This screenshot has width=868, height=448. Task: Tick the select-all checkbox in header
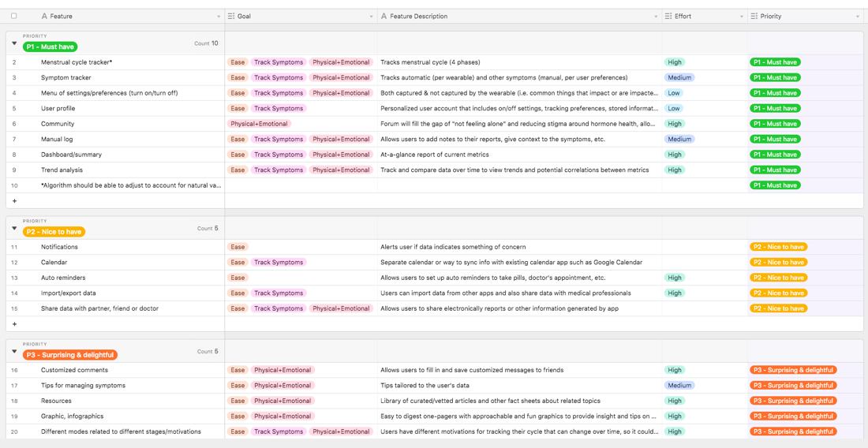click(x=14, y=16)
